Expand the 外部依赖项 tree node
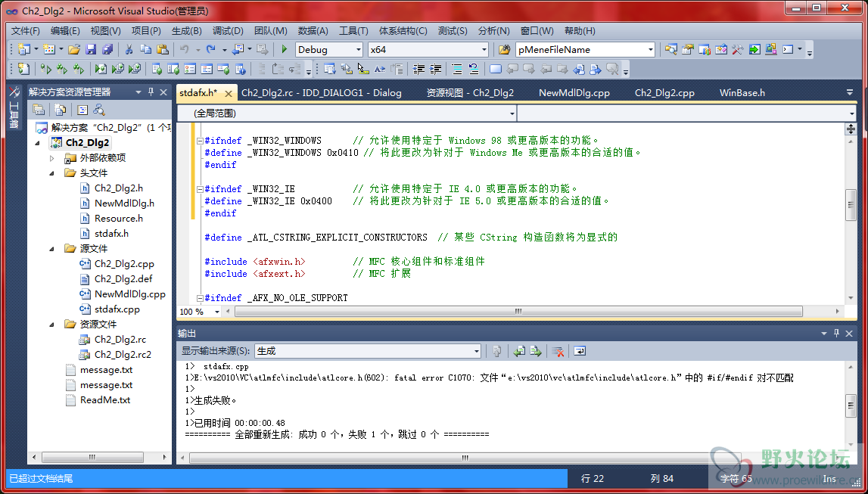This screenshot has height=494, width=868. coord(52,157)
